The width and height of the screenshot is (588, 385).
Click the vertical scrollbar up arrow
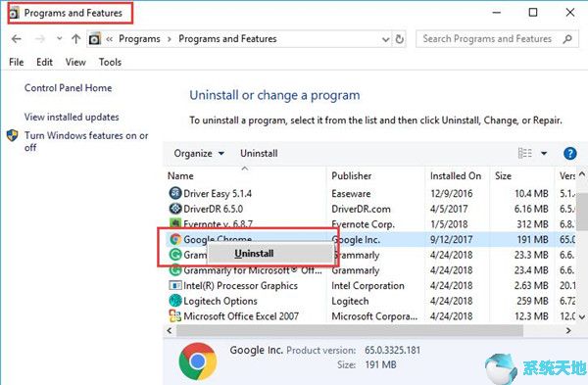pos(581,174)
